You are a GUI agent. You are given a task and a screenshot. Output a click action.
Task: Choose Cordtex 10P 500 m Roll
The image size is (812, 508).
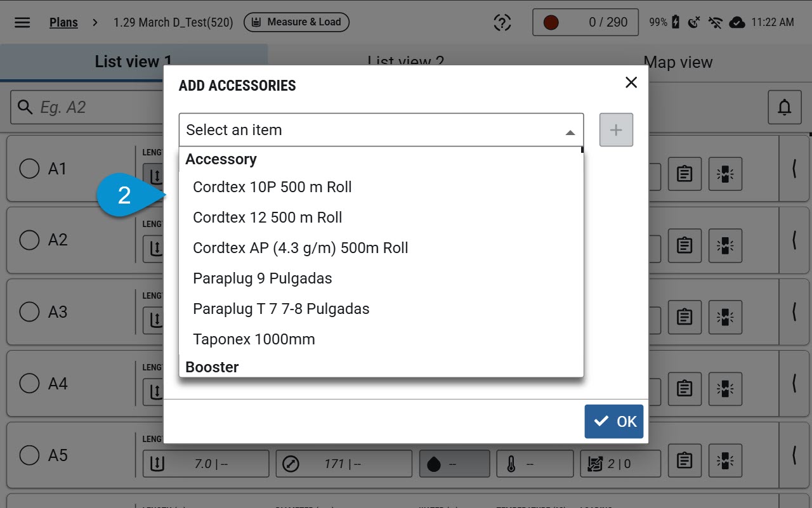381,187
